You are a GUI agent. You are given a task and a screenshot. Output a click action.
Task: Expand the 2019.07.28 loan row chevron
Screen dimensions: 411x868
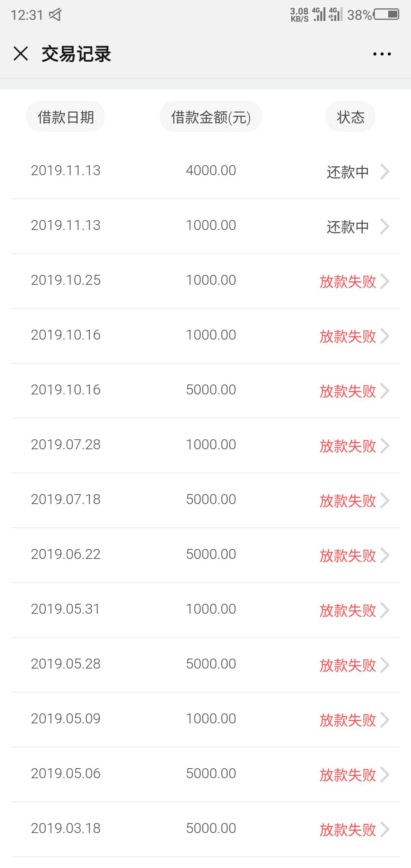coord(385,446)
